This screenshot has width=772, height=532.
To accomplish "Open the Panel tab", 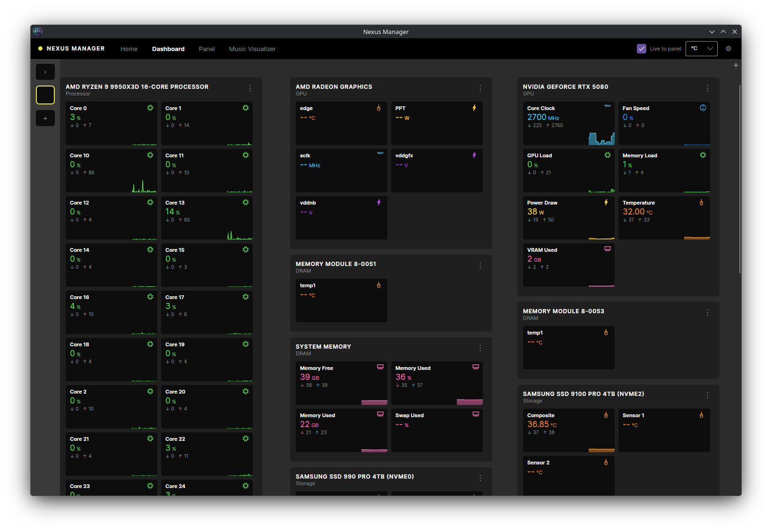I will coord(207,49).
